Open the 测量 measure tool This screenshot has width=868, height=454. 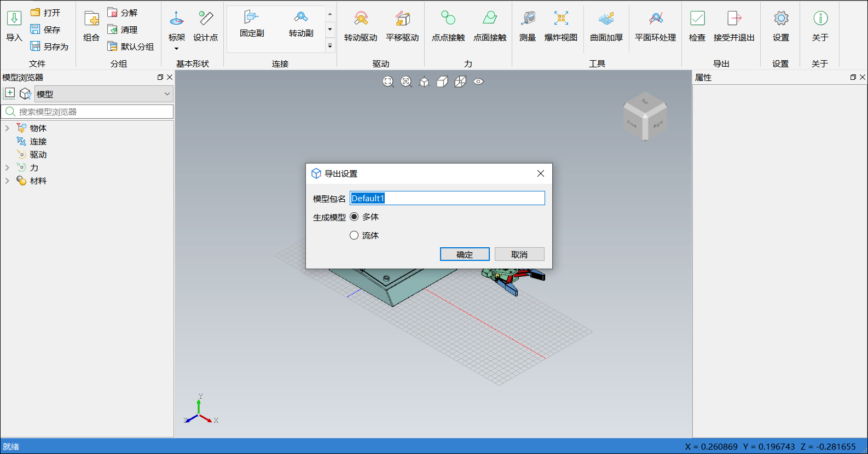(x=528, y=26)
